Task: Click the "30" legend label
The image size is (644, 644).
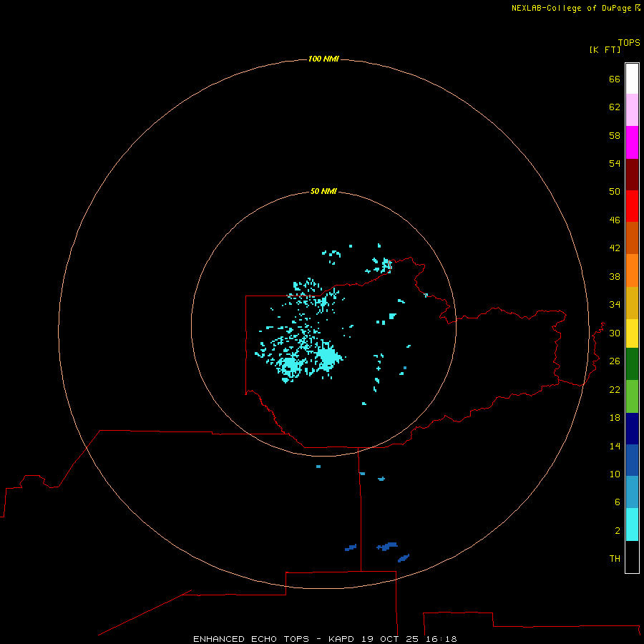Action: 615,333
